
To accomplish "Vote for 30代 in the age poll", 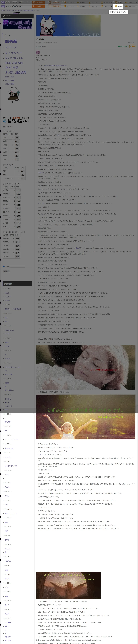I will point(17,145).
